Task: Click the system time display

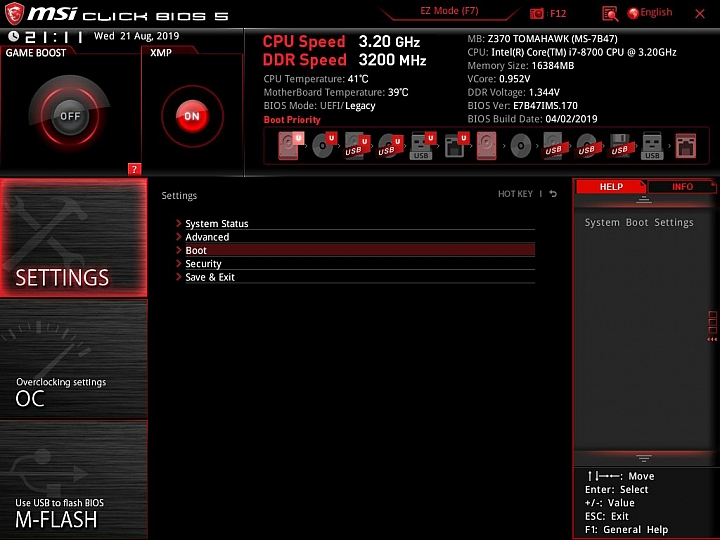Action: (x=54, y=37)
